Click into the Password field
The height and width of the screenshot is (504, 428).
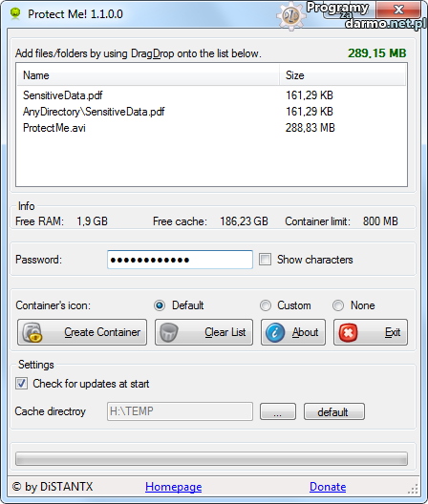[x=180, y=260]
